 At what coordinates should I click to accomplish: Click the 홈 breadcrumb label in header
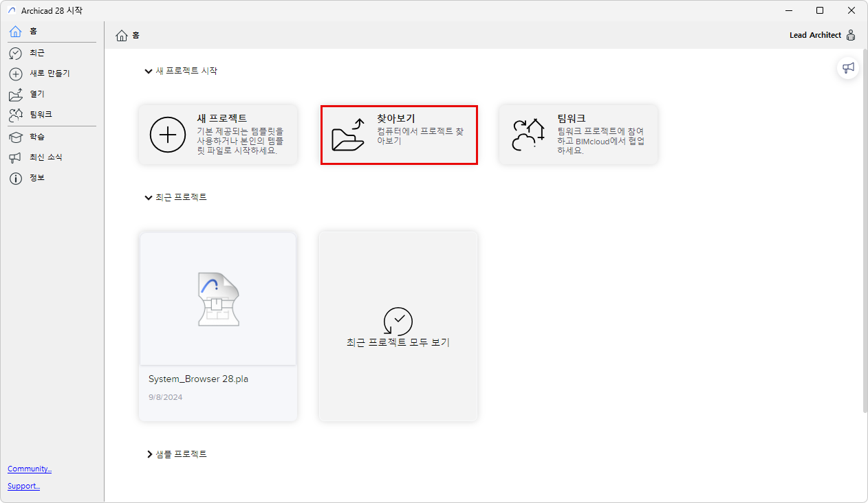pyautogui.click(x=135, y=35)
